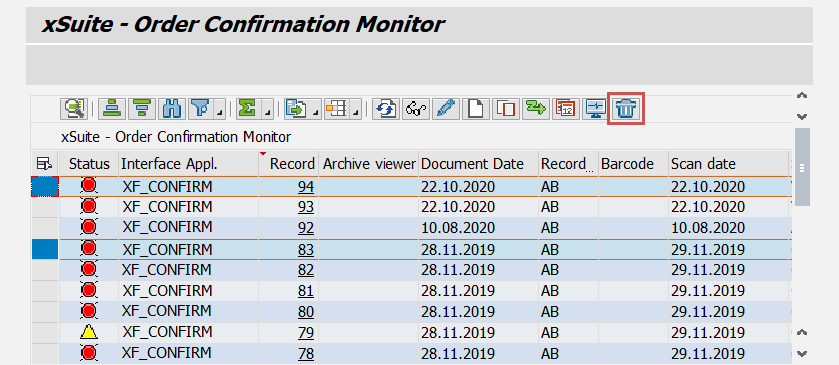This screenshot has width=839, height=365.
Task: Click red error status icon for record 94
Action: click(89, 186)
